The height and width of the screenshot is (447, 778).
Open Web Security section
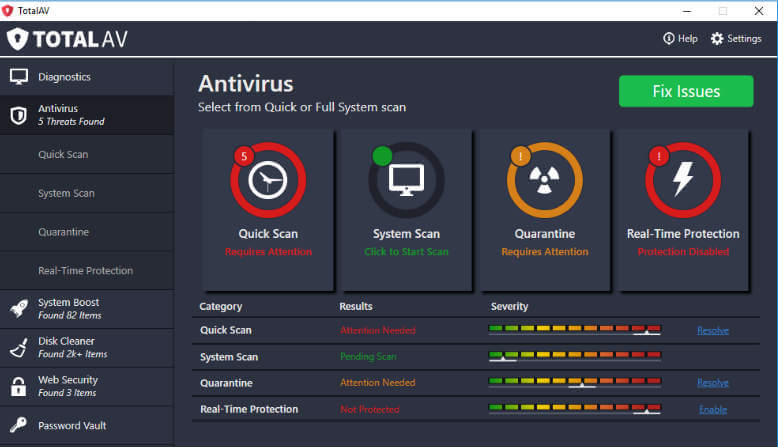pyautogui.click(x=87, y=386)
